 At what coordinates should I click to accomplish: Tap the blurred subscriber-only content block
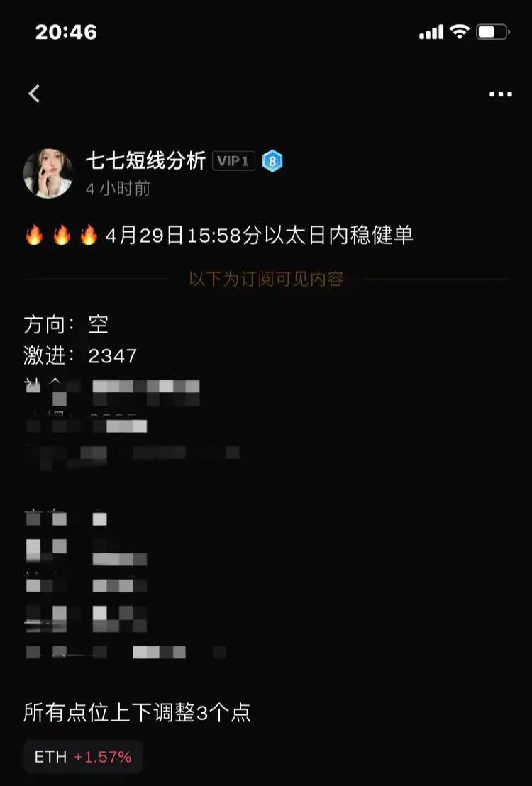133,519
